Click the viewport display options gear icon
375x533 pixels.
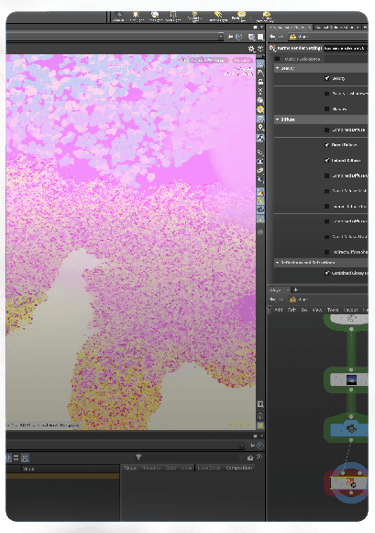coord(251,49)
